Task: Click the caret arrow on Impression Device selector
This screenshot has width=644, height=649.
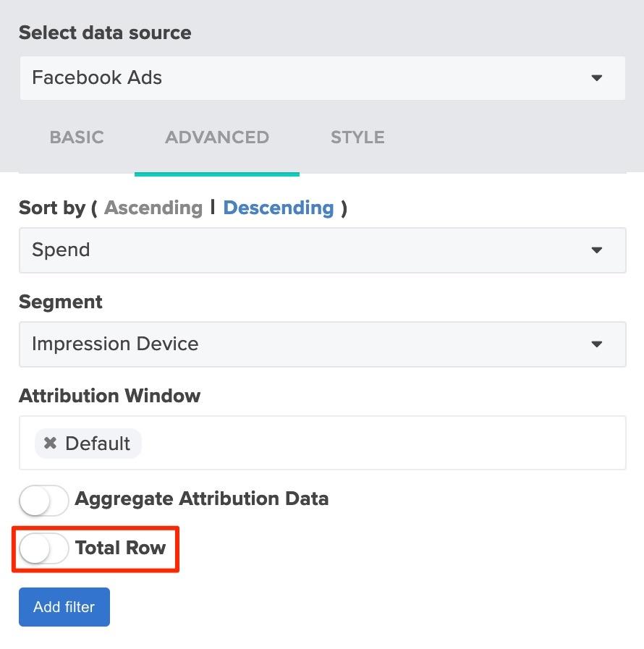Action: [596, 344]
